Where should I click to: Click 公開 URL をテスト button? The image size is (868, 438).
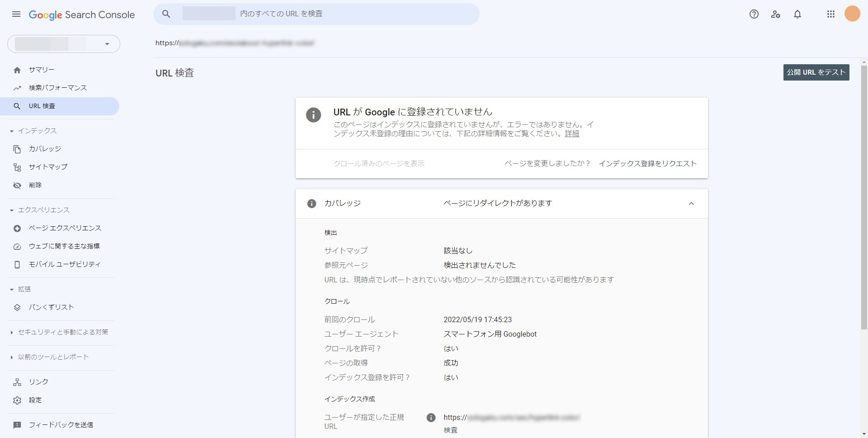816,72
